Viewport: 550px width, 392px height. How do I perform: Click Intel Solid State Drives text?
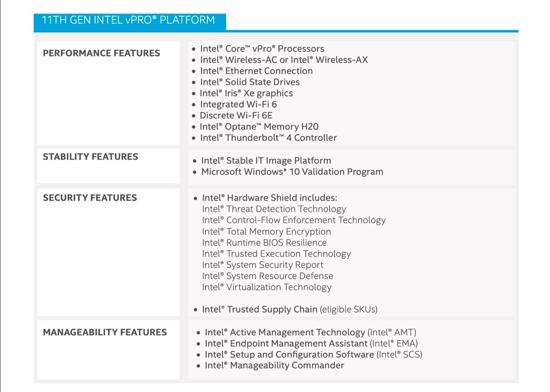[x=249, y=82]
